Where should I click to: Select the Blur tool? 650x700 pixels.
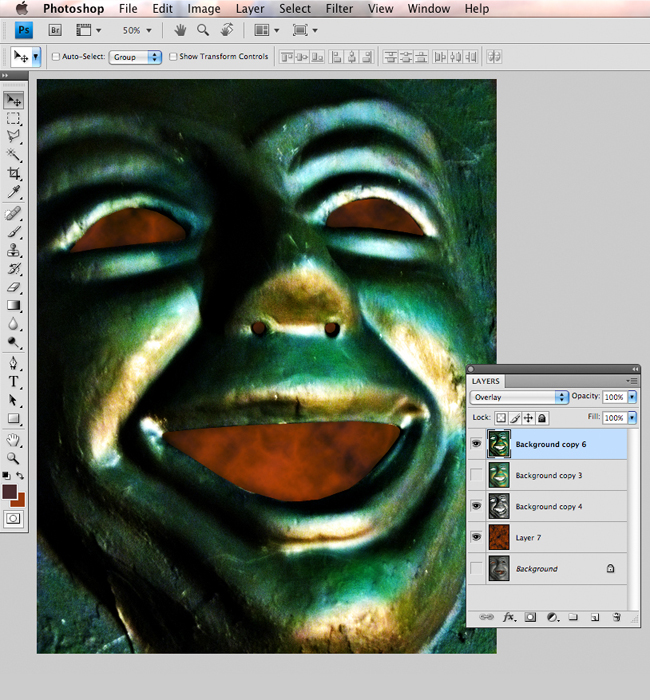point(13,324)
